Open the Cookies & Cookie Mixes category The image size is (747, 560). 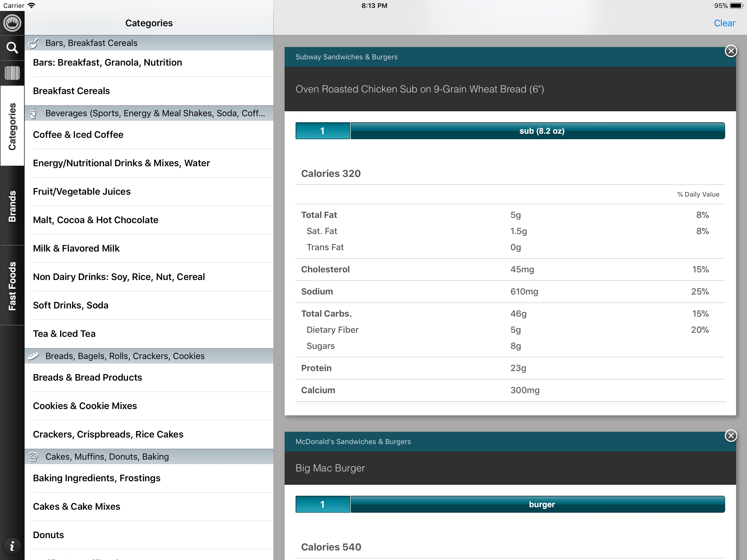pyautogui.click(x=149, y=406)
